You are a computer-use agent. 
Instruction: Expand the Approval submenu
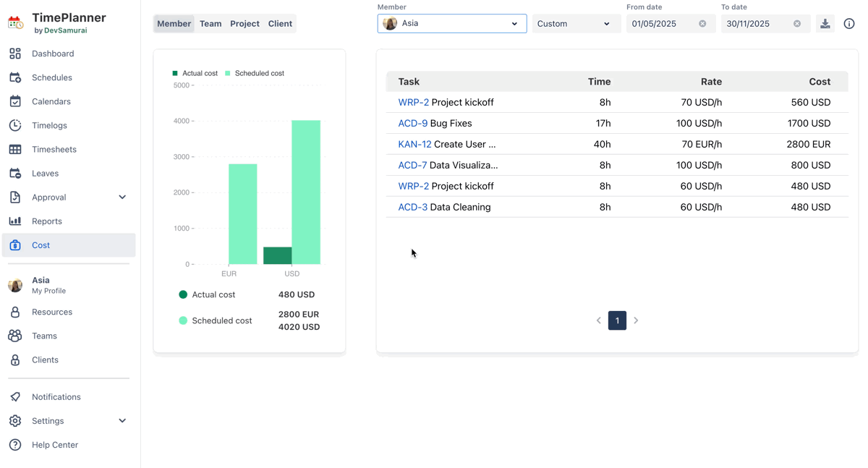point(122,197)
